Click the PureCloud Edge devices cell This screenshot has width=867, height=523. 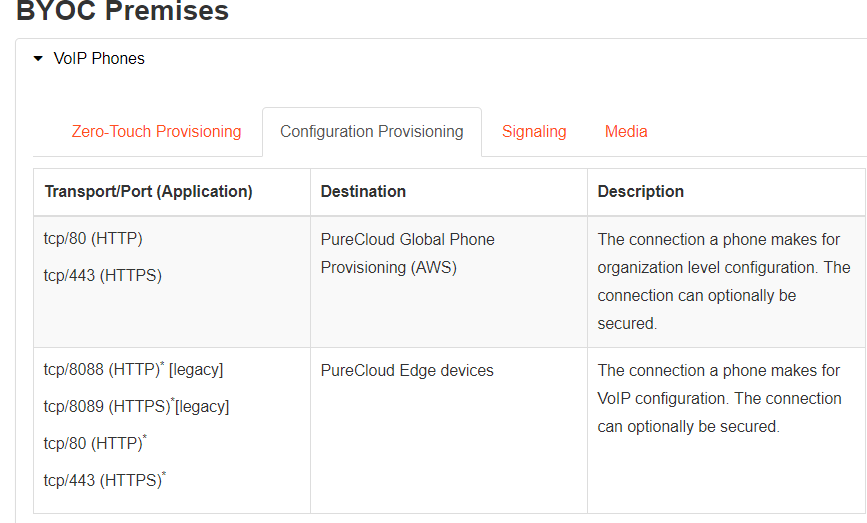(x=407, y=370)
